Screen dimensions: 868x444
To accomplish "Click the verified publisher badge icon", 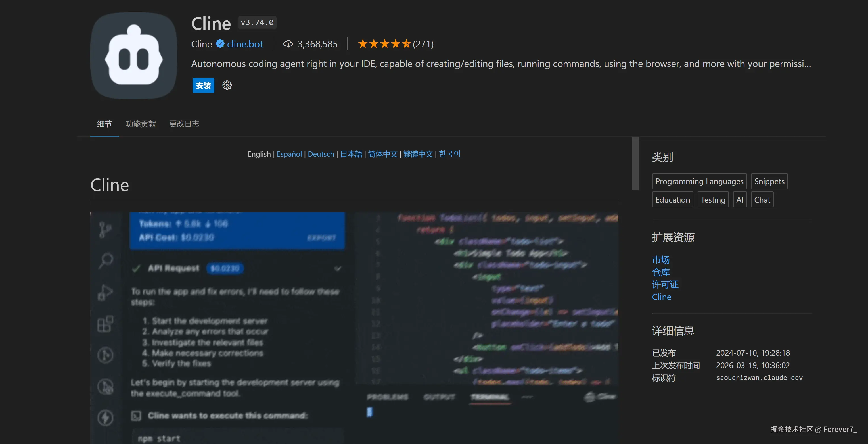I will [x=220, y=44].
